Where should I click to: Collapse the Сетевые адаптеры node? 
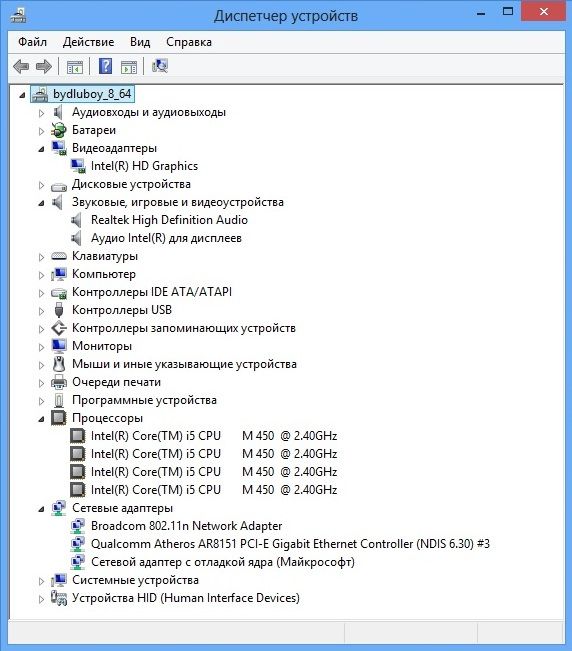click(41, 509)
